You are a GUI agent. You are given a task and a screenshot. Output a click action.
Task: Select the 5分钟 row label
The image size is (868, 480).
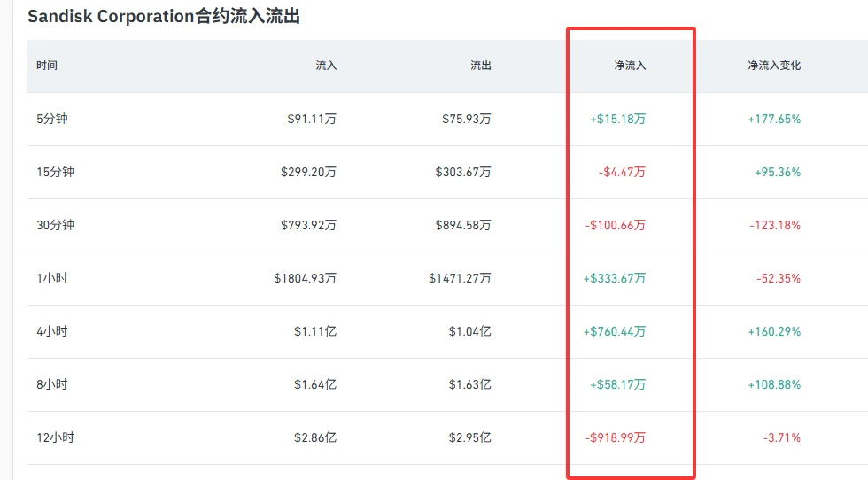pos(52,119)
